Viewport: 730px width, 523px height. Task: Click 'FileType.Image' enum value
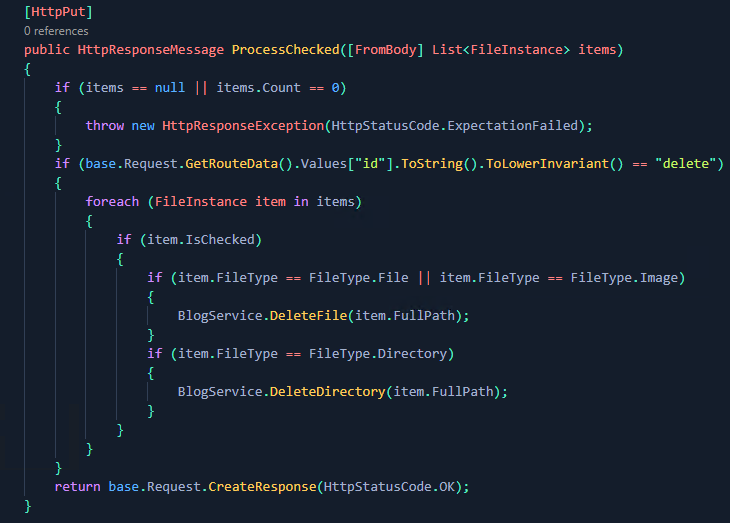624,278
